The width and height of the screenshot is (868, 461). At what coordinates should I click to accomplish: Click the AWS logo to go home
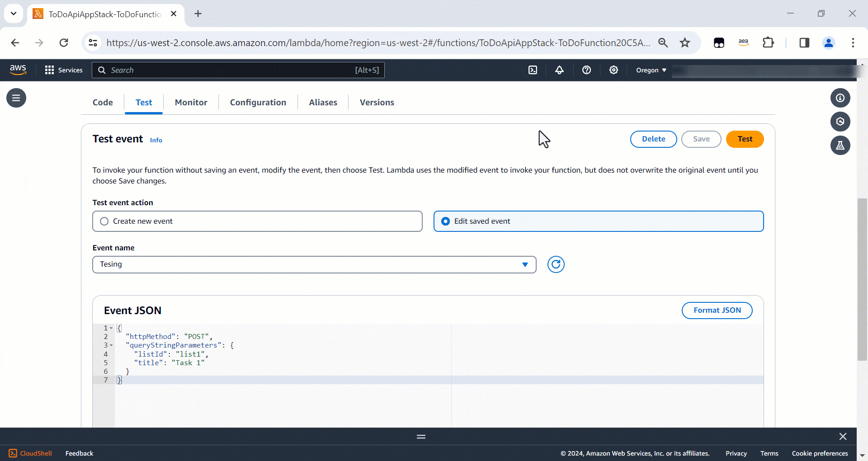(18, 70)
